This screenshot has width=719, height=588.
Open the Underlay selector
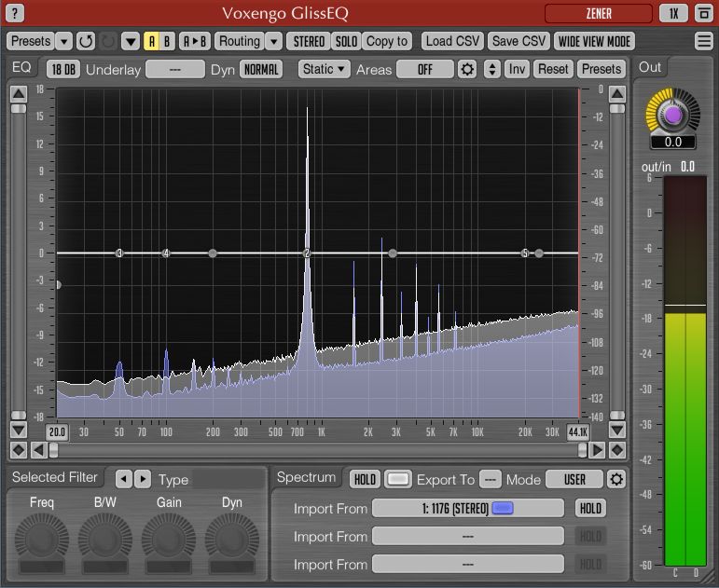[175, 70]
